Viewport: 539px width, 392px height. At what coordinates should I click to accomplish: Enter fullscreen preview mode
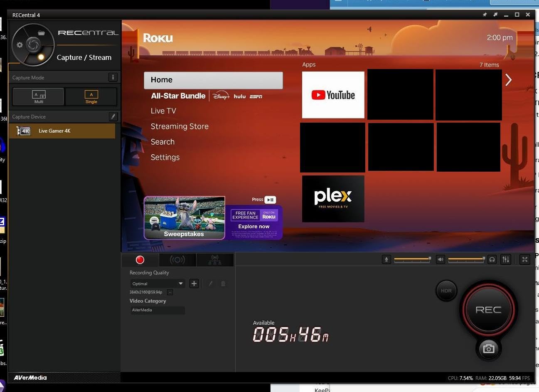click(525, 259)
